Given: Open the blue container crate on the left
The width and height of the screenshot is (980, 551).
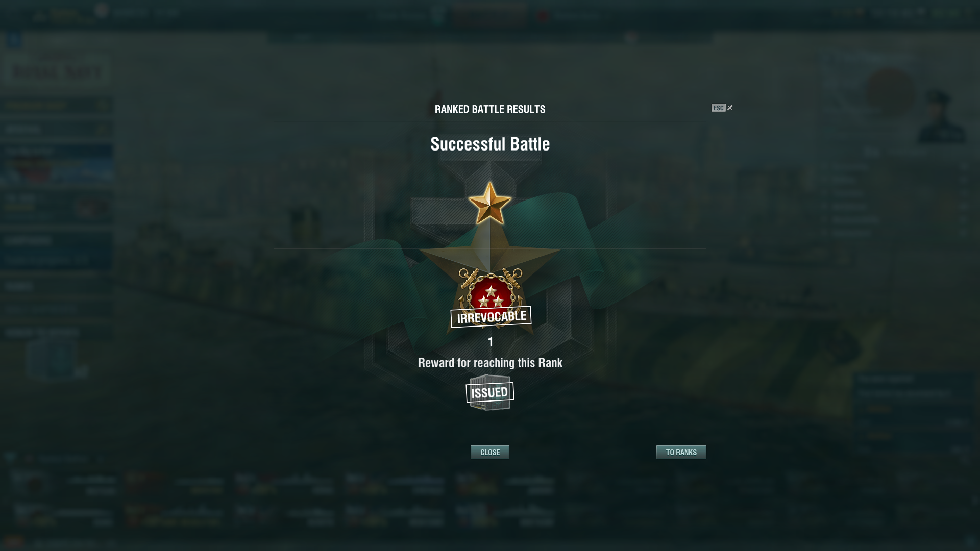Looking at the screenshot, I should [56, 359].
